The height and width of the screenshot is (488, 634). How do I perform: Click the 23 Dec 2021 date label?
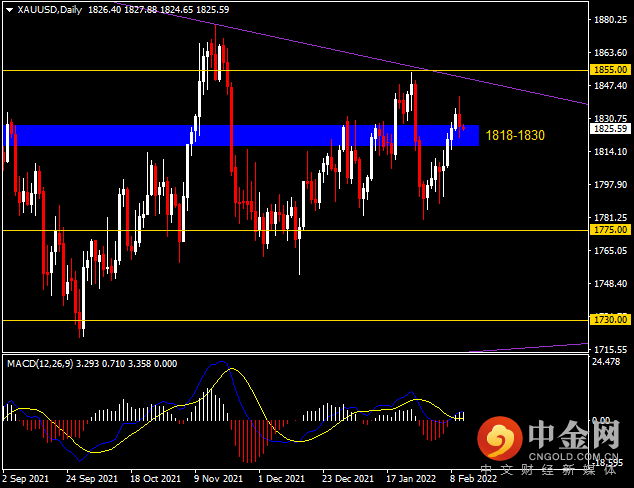coord(348,479)
